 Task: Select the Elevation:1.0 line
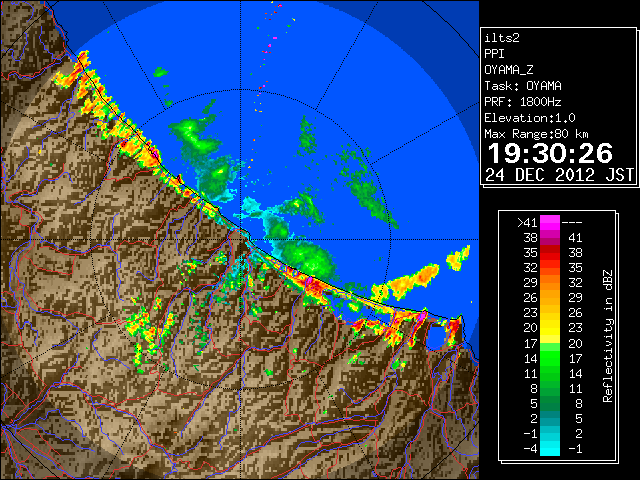tap(530, 118)
